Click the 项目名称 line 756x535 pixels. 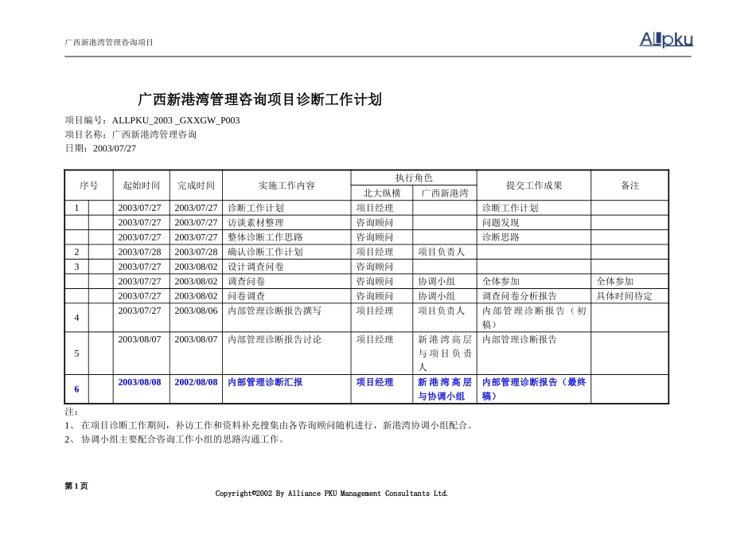coord(131,135)
